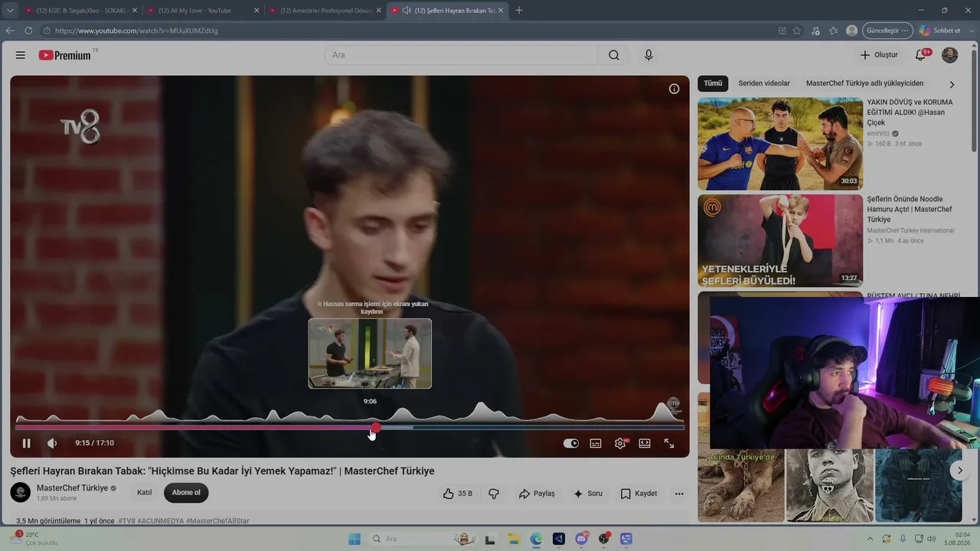Show hidden system tray icons
980x551 pixels.
(871, 539)
